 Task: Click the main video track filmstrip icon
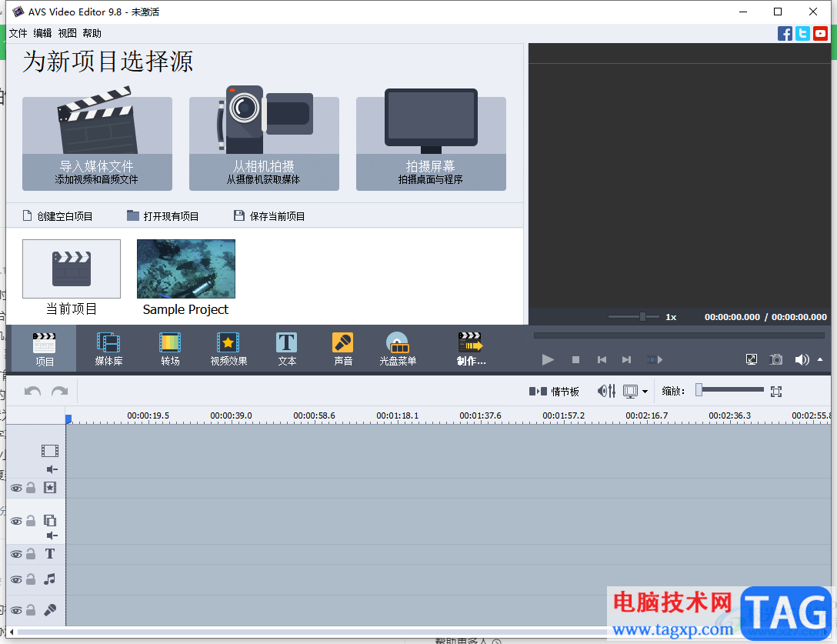point(50,451)
